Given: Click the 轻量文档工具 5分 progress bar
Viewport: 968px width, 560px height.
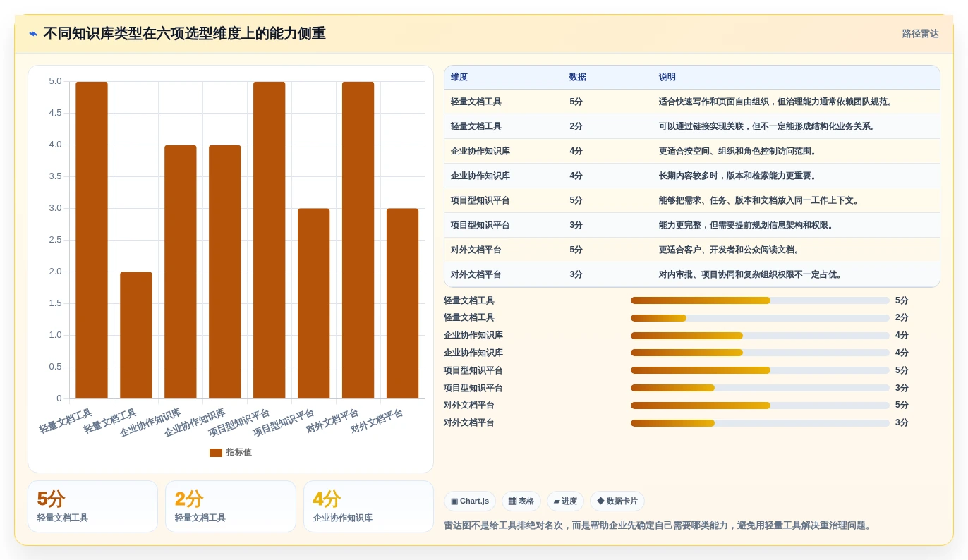Looking at the screenshot, I should coord(760,300).
